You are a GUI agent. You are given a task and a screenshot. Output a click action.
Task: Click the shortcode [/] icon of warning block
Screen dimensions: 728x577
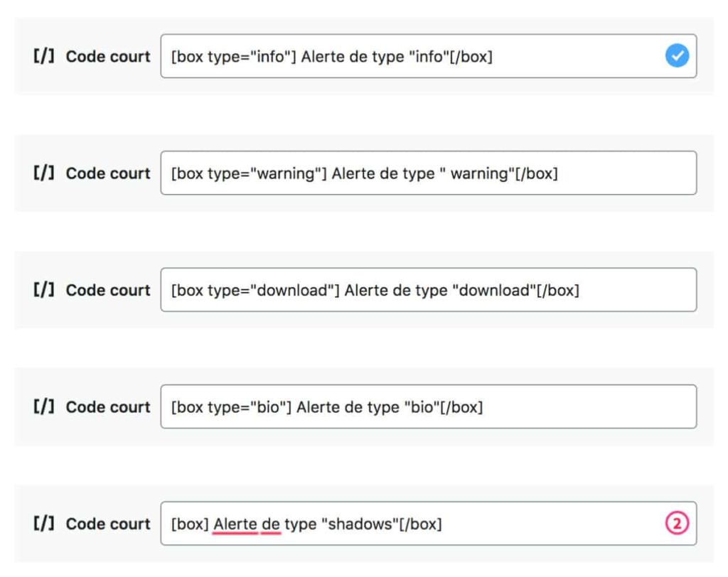click(44, 173)
